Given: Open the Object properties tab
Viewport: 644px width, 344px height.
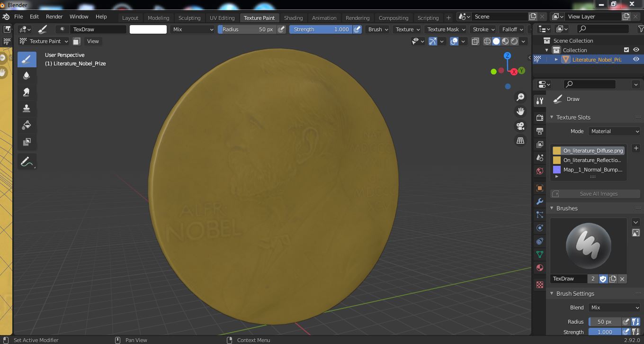Looking at the screenshot, I should [539, 188].
